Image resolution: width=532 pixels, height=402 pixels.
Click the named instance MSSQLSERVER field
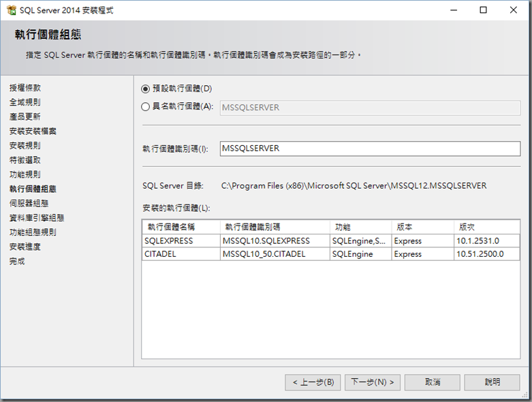pos(370,108)
